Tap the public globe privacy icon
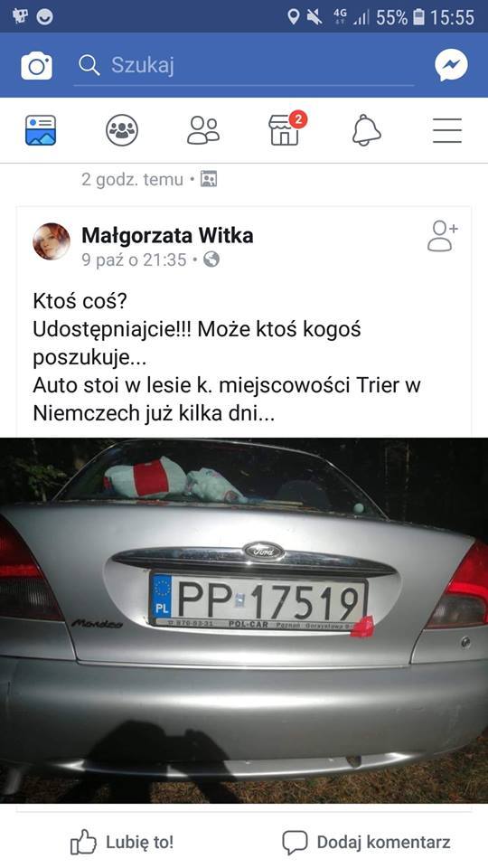 tap(211, 259)
